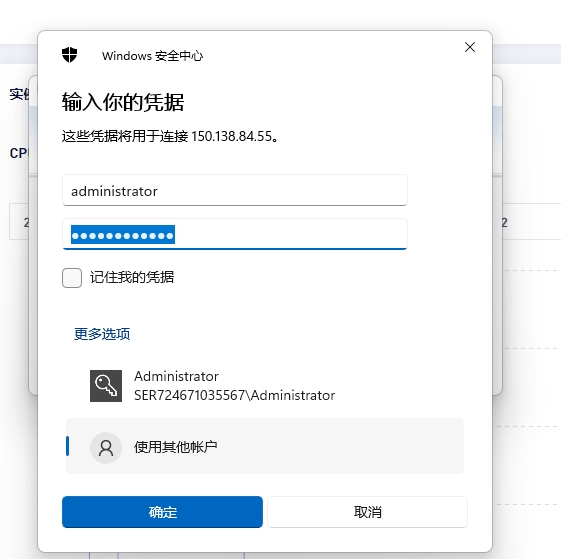Click into the masked password field
The width and height of the screenshot is (561, 559).
pos(235,234)
